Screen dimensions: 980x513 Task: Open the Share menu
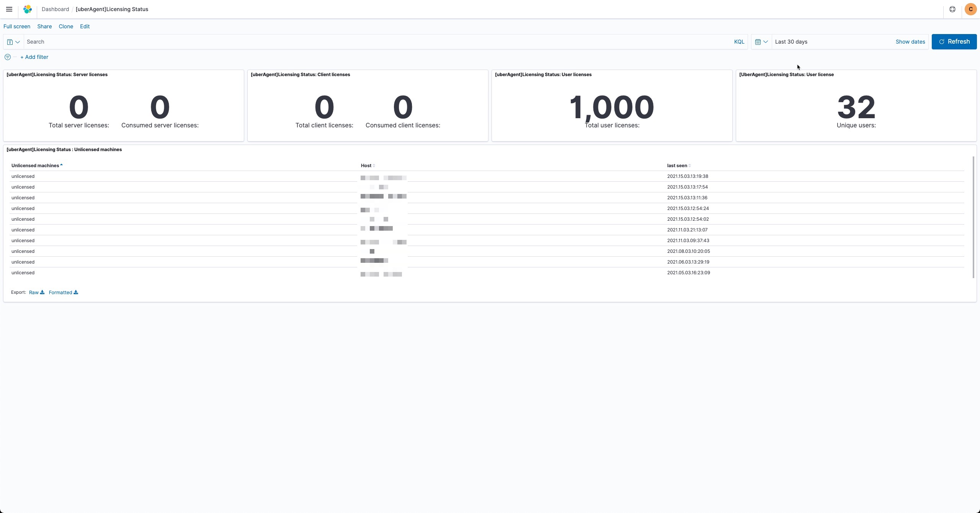[44, 26]
